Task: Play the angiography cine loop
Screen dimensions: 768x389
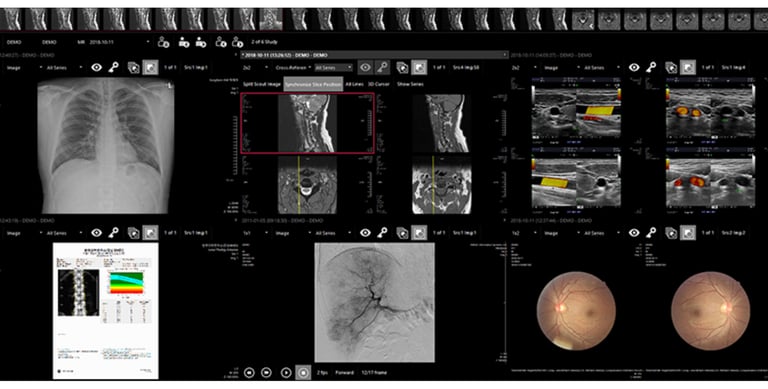Action: 286,372
